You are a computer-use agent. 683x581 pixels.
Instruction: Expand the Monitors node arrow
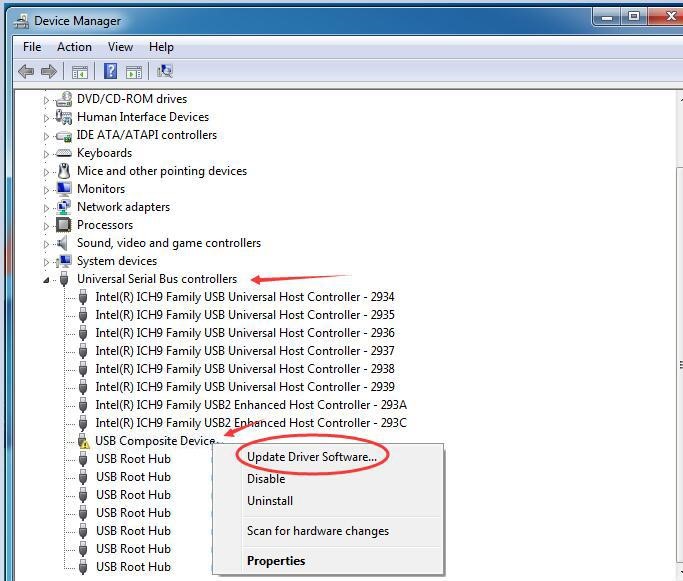pos(46,190)
